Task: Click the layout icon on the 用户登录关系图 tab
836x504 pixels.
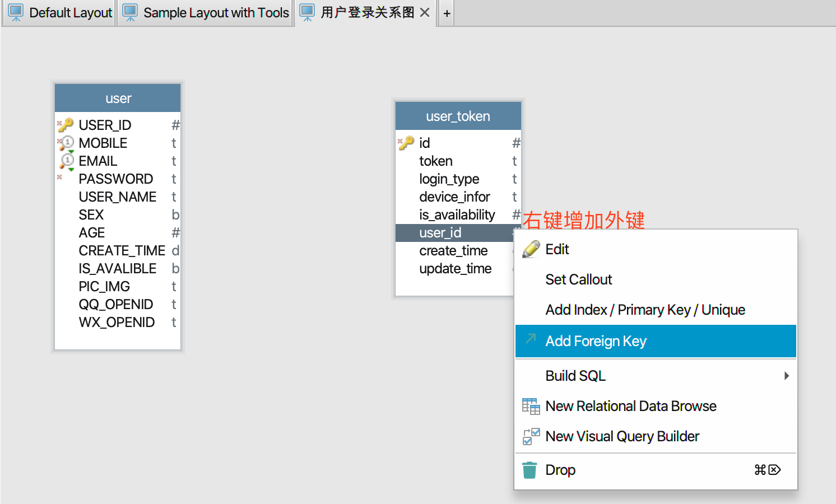Action: pyautogui.click(x=307, y=12)
